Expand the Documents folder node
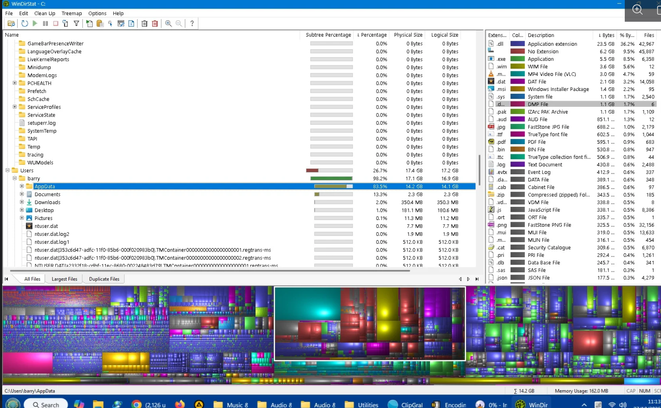 tap(22, 194)
